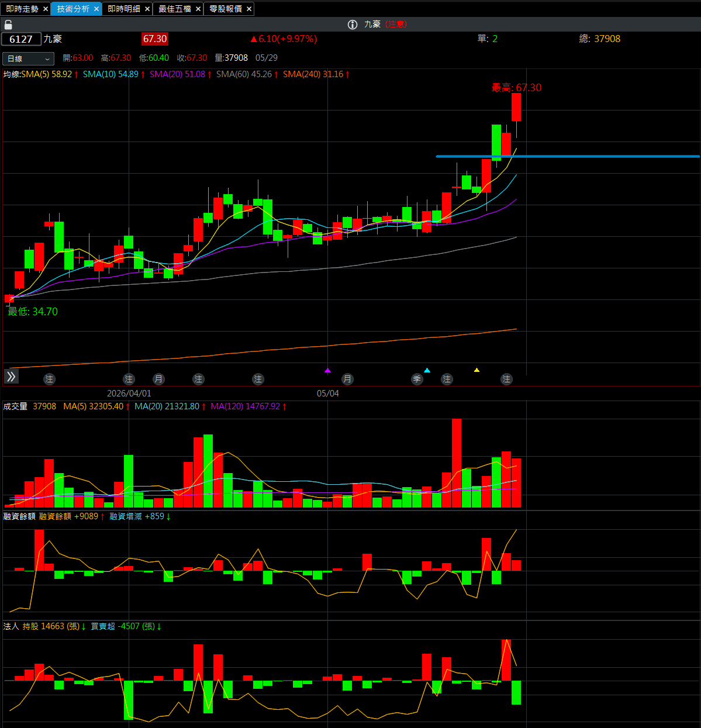This screenshot has height=728, width=701.
Task: Click the 開:63.00 open price
Action: pyautogui.click(x=78, y=58)
